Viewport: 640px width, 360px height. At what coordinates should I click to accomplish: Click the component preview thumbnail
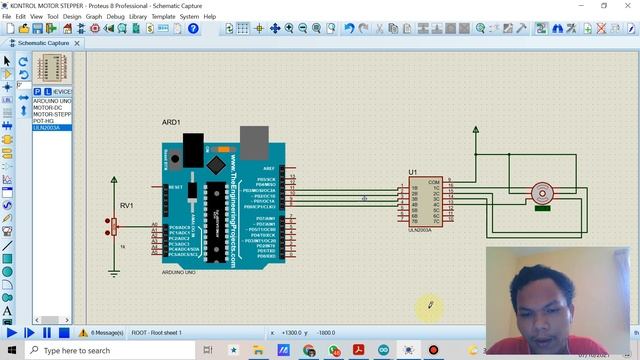(x=52, y=68)
